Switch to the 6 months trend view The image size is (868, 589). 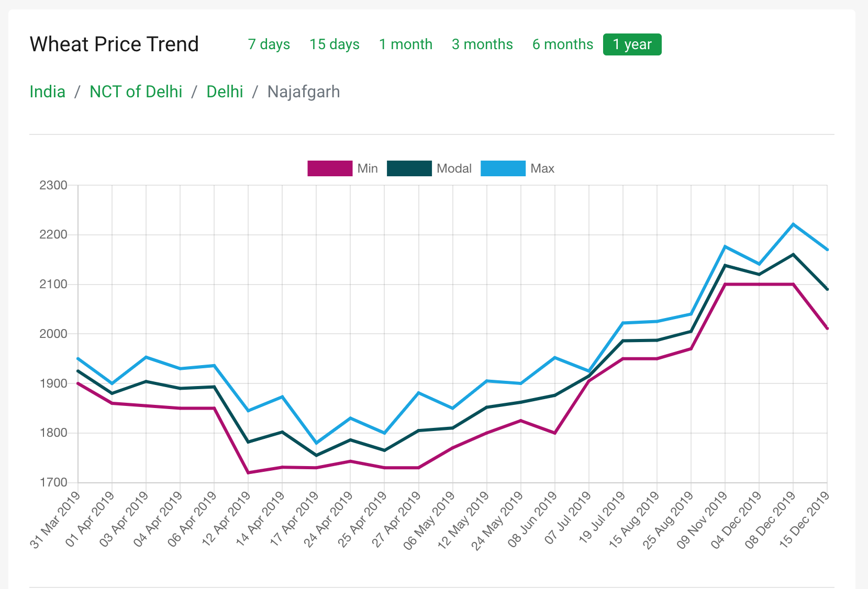point(563,44)
